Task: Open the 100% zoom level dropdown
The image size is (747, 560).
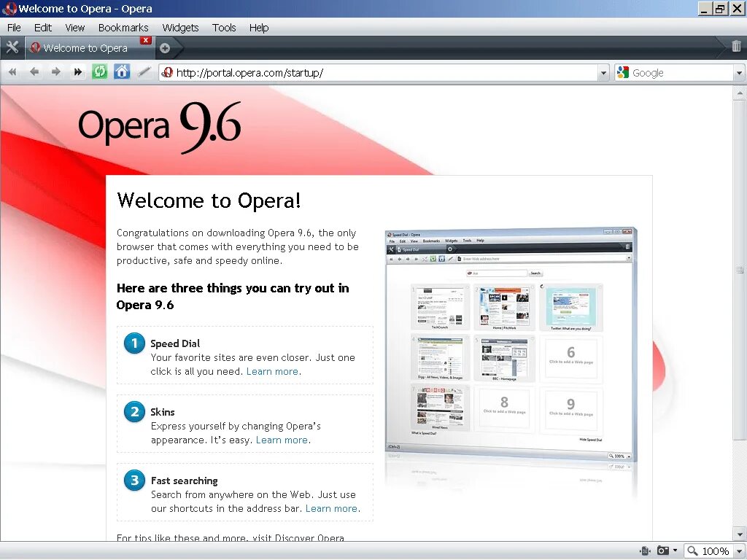Action: point(740,551)
